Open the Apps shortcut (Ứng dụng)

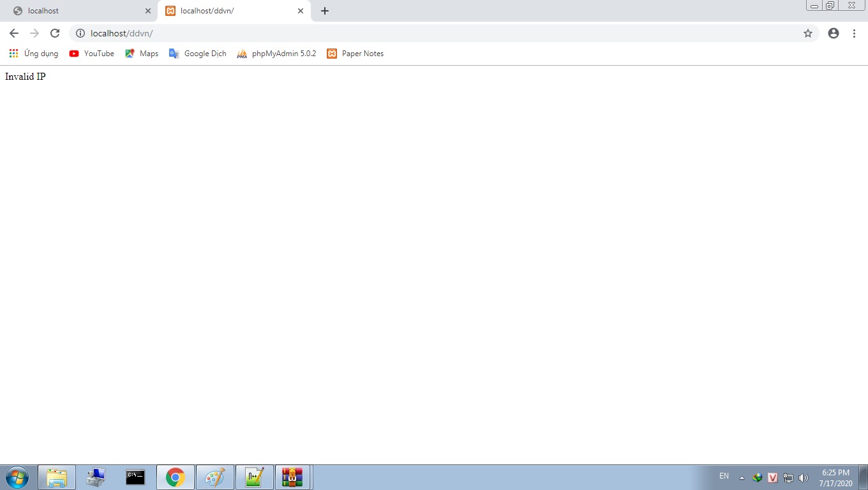click(34, 54)
